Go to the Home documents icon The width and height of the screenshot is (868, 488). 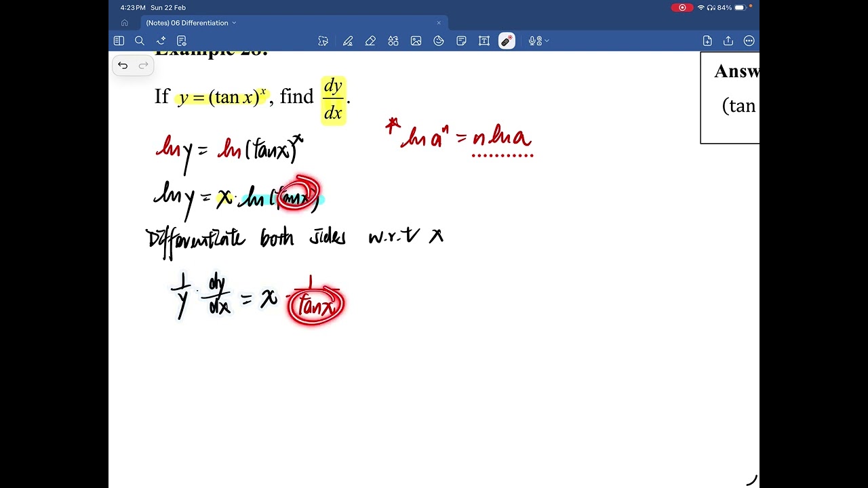125,22
